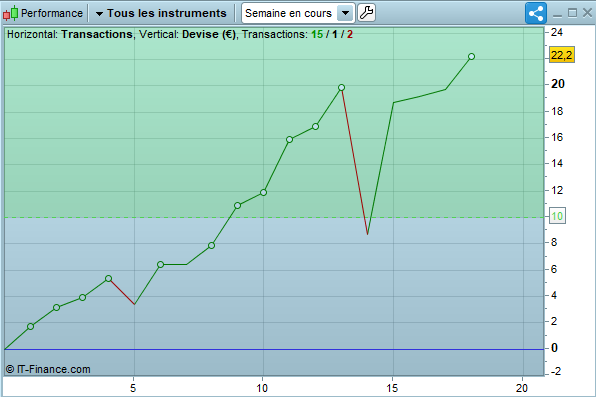
Task: Click the first data point at transaction 1
Action: click(30, 327)
